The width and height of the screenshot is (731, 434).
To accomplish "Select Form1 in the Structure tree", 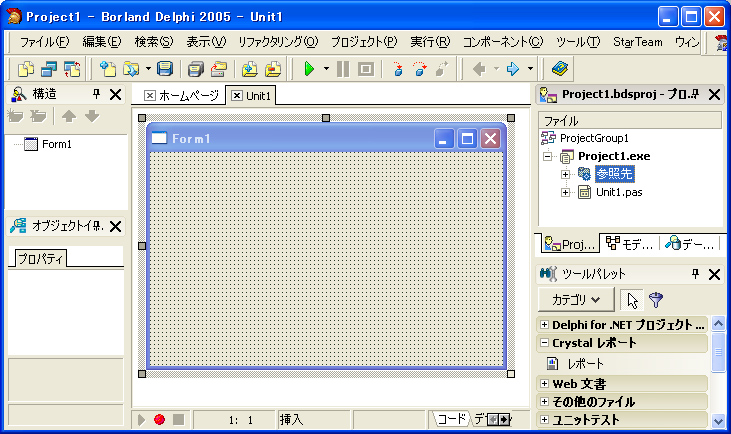I will pyautogui.click(x=56, y=144).
